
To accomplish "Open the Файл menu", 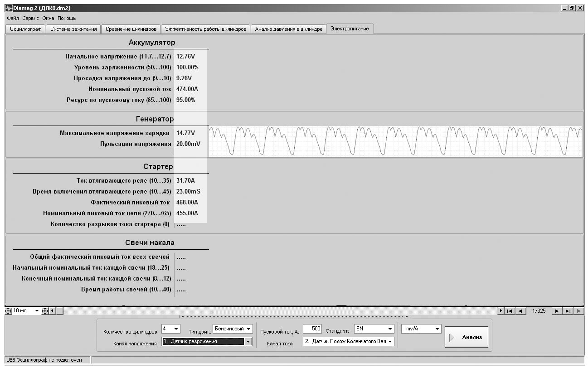I will [x=13, y=18].
